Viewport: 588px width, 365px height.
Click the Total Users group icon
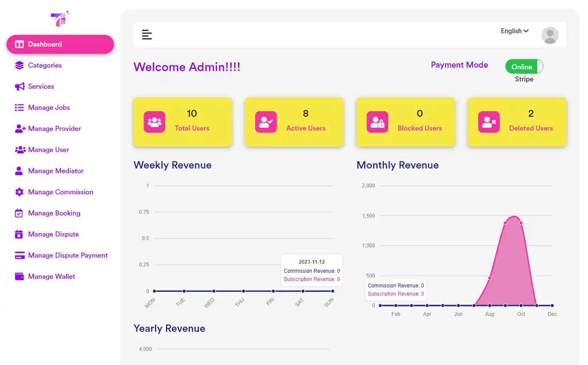[154, 122]
